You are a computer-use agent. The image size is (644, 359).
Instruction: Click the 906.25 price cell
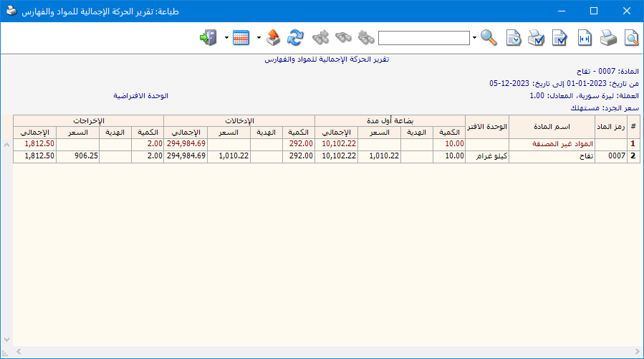tap(77, 156)
